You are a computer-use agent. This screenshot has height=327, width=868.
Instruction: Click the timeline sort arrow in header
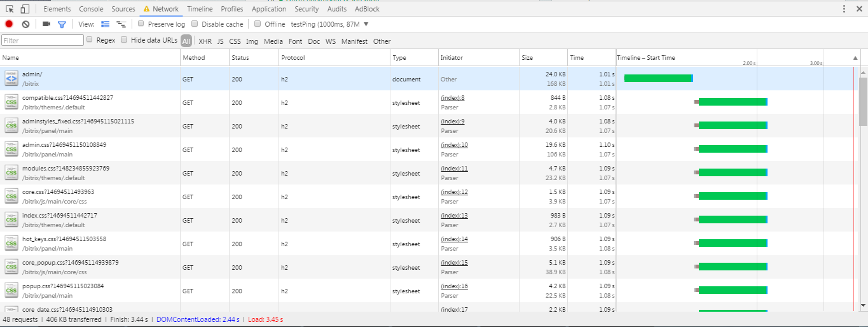coord(855,58)
